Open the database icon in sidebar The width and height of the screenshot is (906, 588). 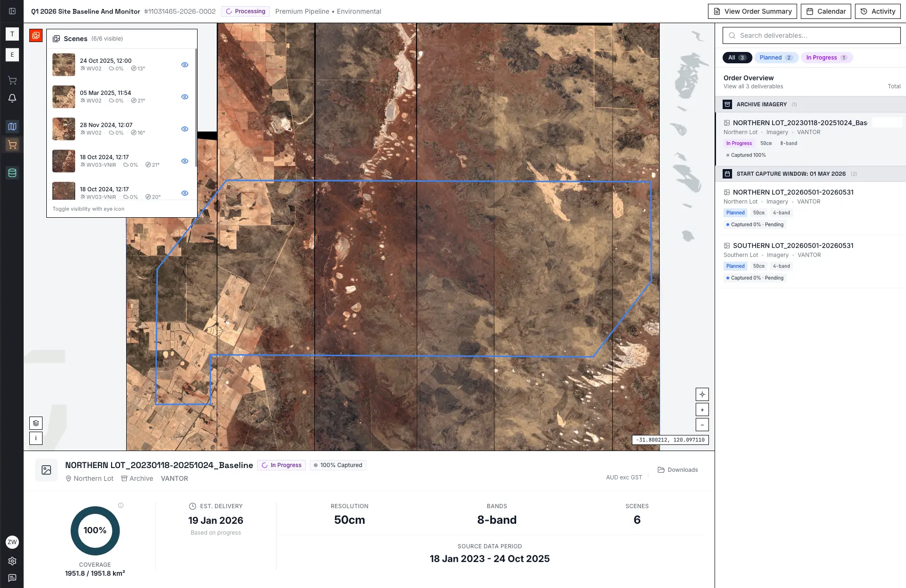tap(12, 173)
